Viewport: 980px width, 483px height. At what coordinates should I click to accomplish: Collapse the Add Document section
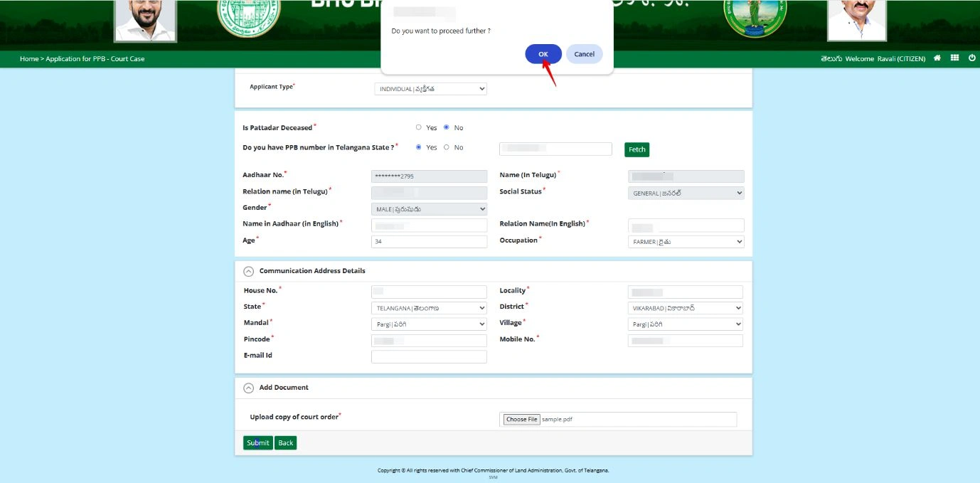pyautogui.click(x=248, y=388)
